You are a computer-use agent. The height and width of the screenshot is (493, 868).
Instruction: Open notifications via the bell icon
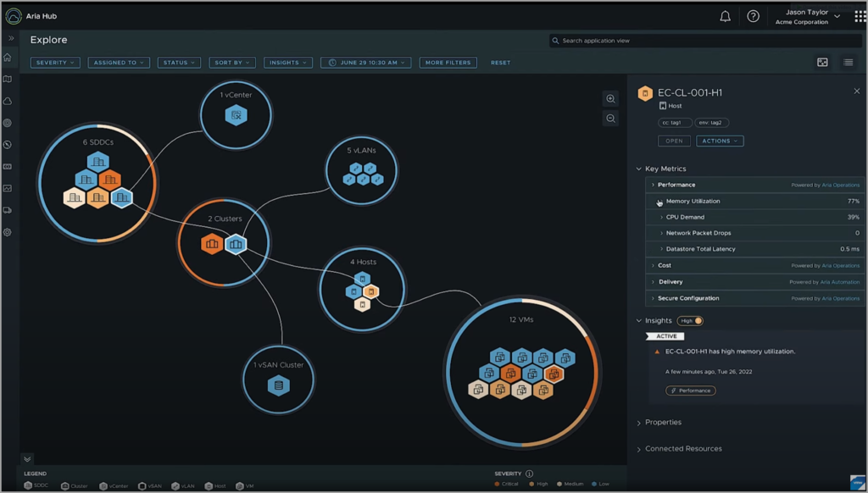[725, 15]
